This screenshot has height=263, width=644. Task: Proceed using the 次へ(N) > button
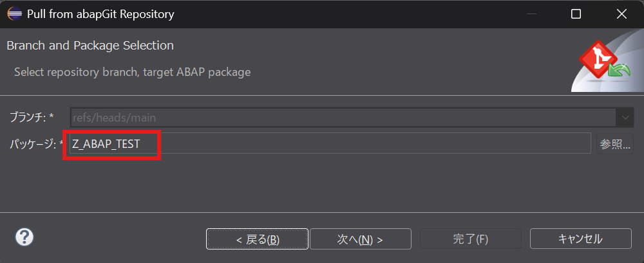click(360, 239)
